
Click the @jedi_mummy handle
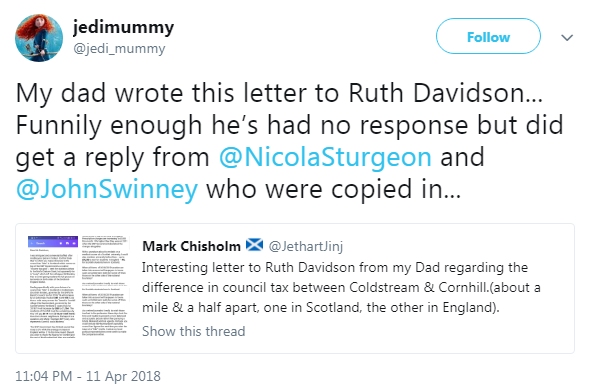coord(119,49)
